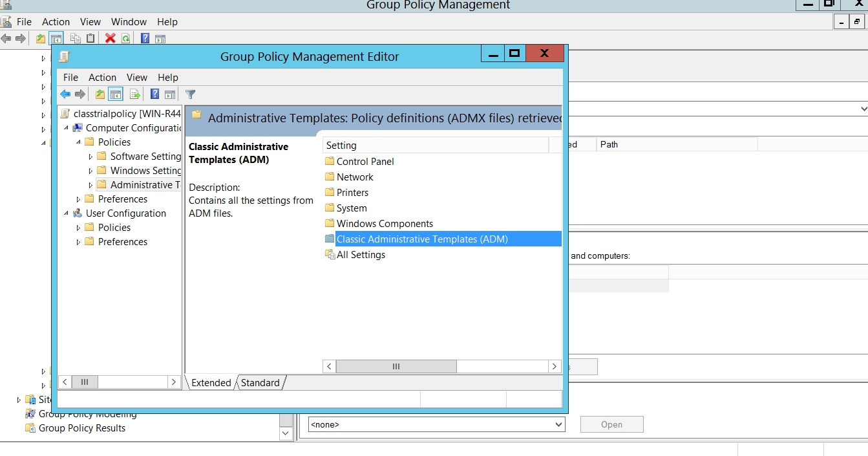This screenshot has width=868, height=456.
Task: Click the Export List icon in editor toolbar
Action: coord(134,94)
